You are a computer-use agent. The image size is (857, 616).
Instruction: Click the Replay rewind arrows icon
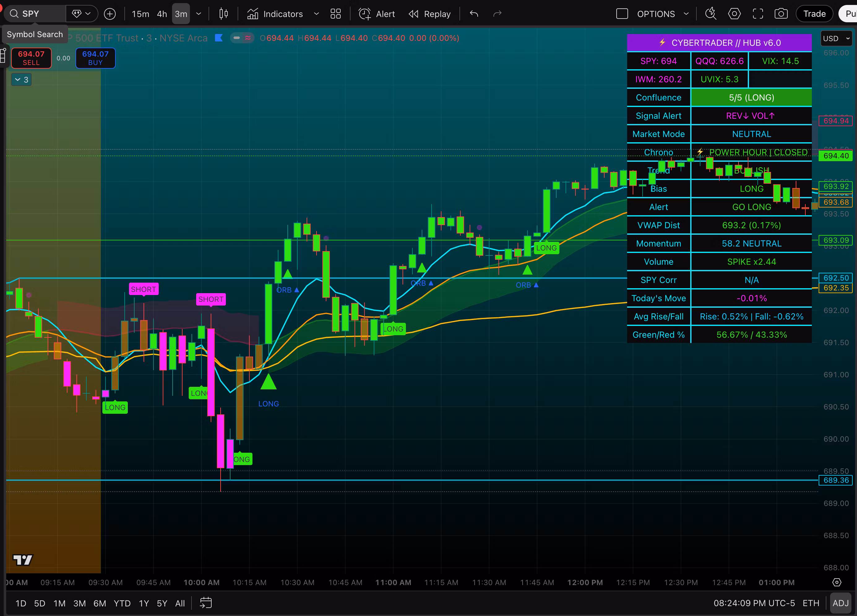pyautogui.click(x=413, y=14)
